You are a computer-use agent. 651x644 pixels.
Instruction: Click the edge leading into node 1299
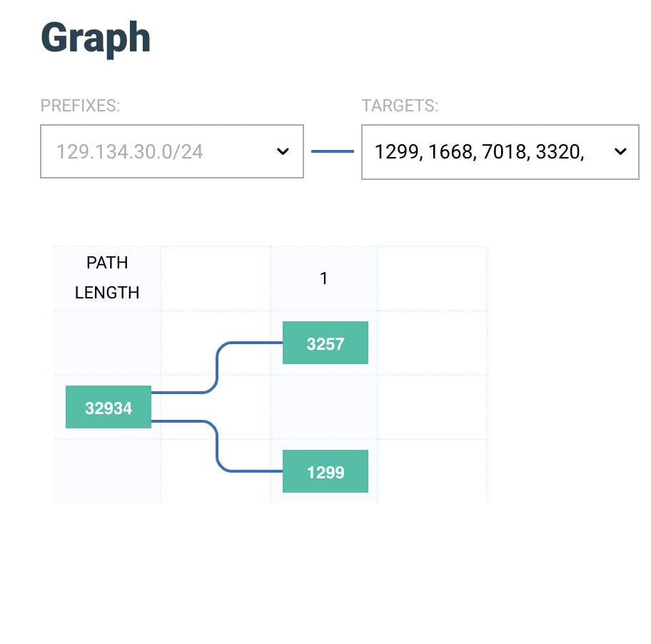coord(217,446)
